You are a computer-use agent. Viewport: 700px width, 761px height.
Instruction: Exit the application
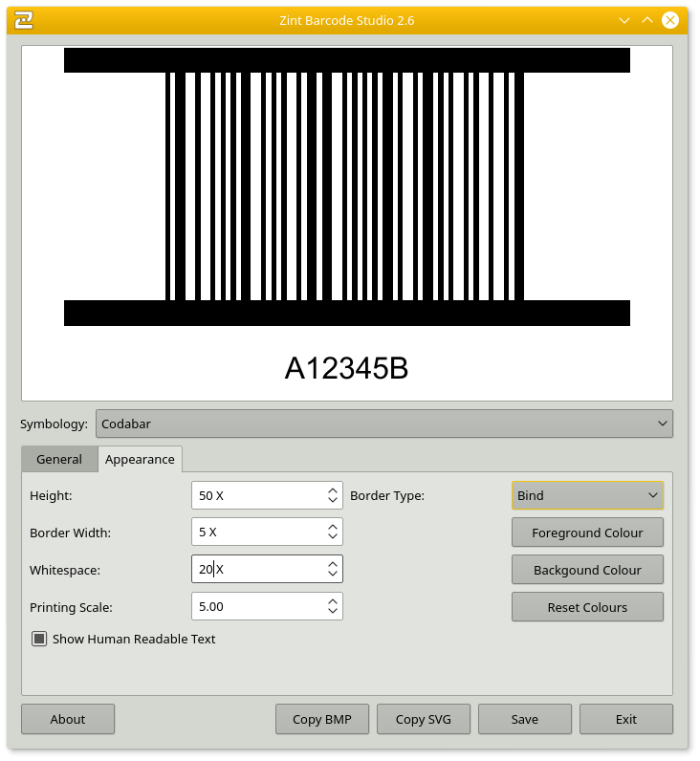tap(626, 719)
